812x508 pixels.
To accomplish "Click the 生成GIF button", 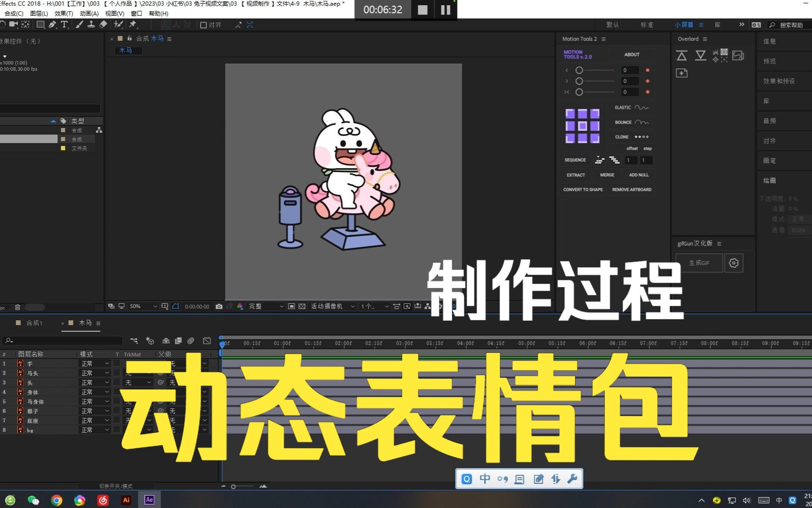I will click(x=699, y=263).
